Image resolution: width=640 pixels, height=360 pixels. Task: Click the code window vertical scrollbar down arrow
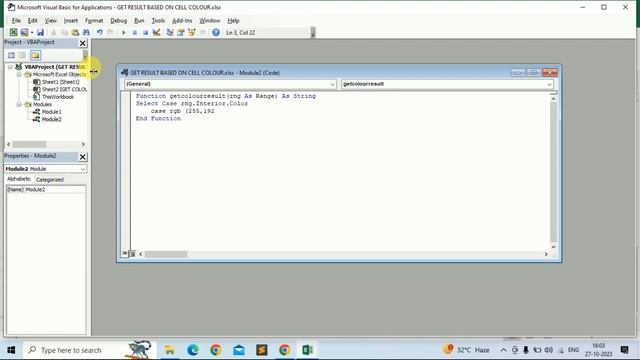(553, 247)
